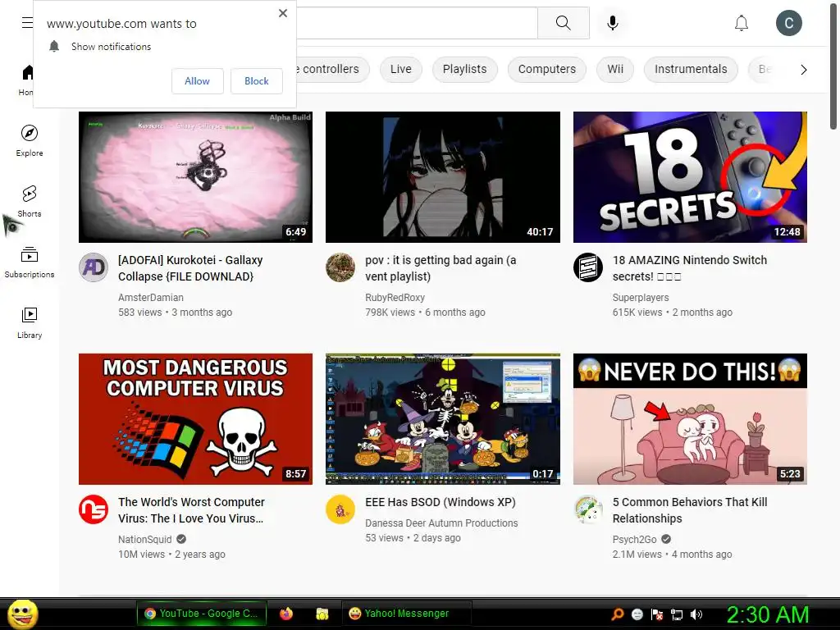This screenshot has height=630, width=840.
Task: Open Library in sidebar
Action: [x=30, y=323]
